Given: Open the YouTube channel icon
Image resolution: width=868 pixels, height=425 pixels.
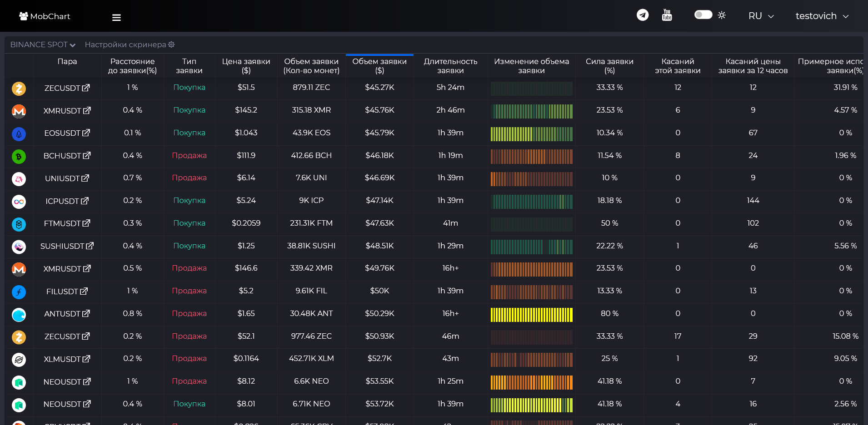Looking at the screenshot, I should pos(667,15).
